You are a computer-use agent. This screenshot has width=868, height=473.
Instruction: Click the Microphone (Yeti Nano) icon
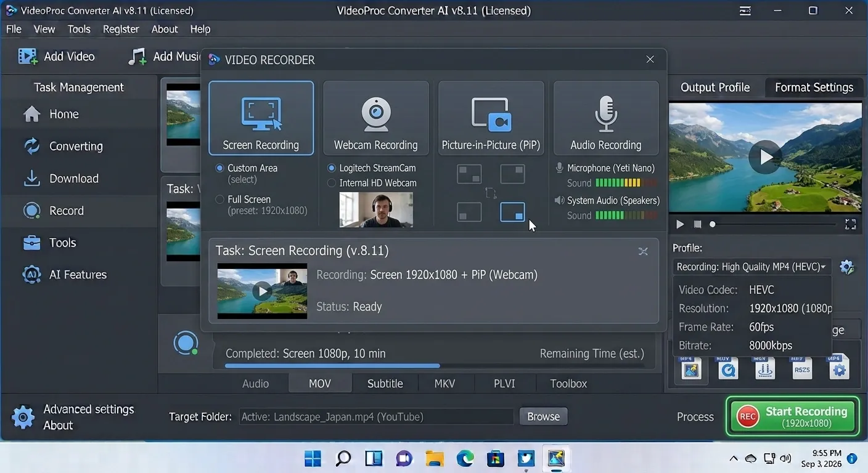(x=560, y=168)
